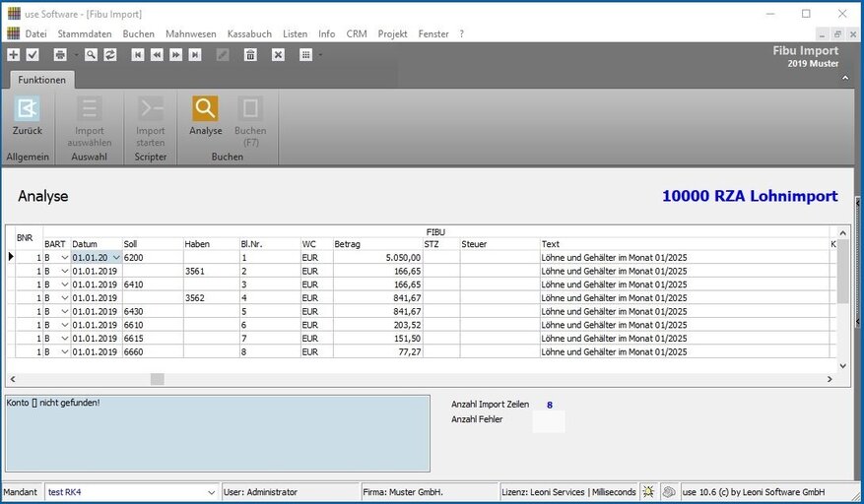This screenshot has height=504, width=864.
Task: Click the printer icon in the toolbar
Action: pyautogui.click(x=60, y=55)
